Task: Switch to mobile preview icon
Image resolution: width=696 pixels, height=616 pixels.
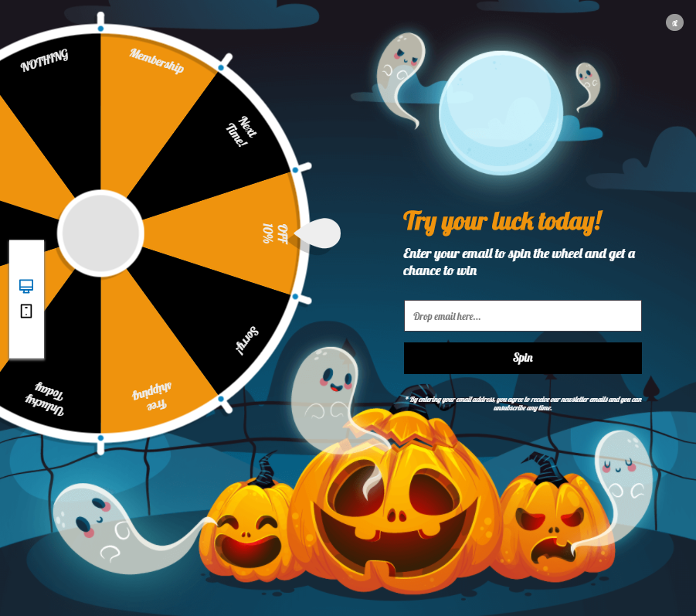Action: tap(26, 311)
